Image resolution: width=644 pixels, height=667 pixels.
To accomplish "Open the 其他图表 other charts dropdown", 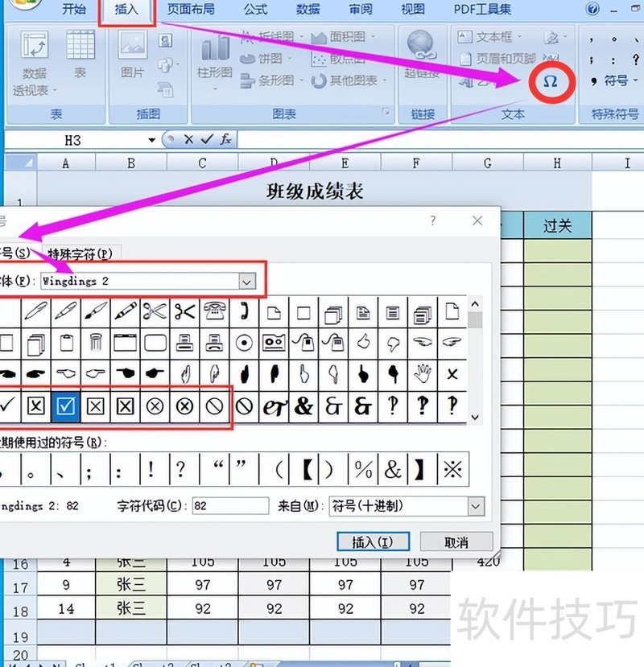I will click(349, 80).
